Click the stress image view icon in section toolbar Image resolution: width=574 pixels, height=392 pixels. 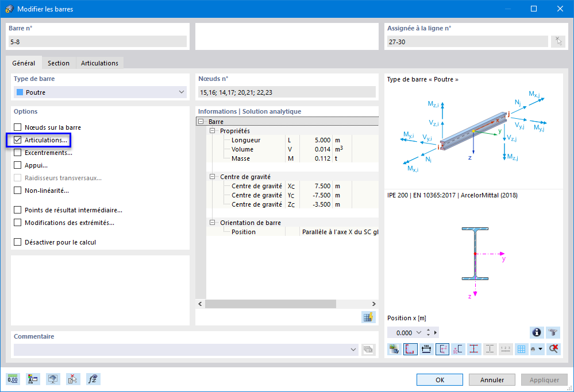[394, 349]
